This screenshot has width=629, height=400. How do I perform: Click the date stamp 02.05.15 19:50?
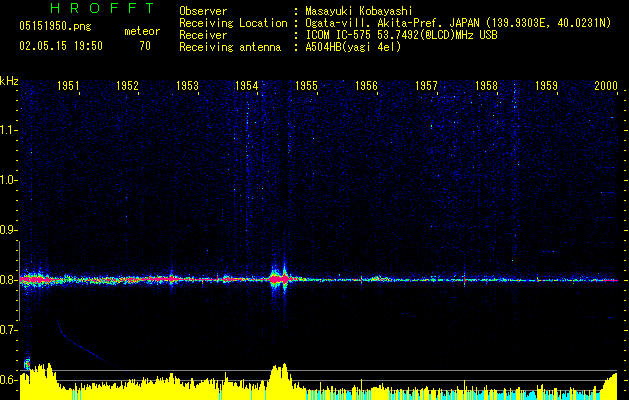tap(61, 46)
